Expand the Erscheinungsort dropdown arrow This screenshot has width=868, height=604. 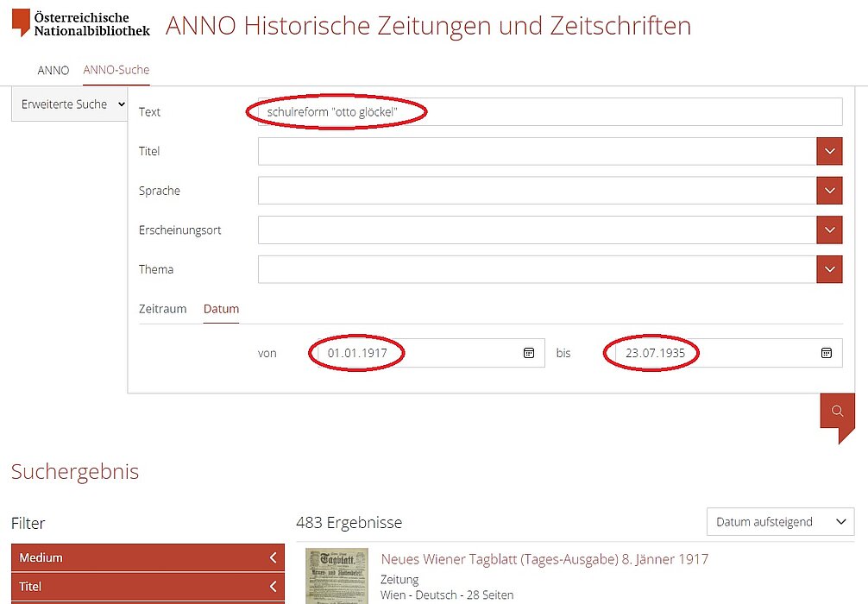(829, 230)
